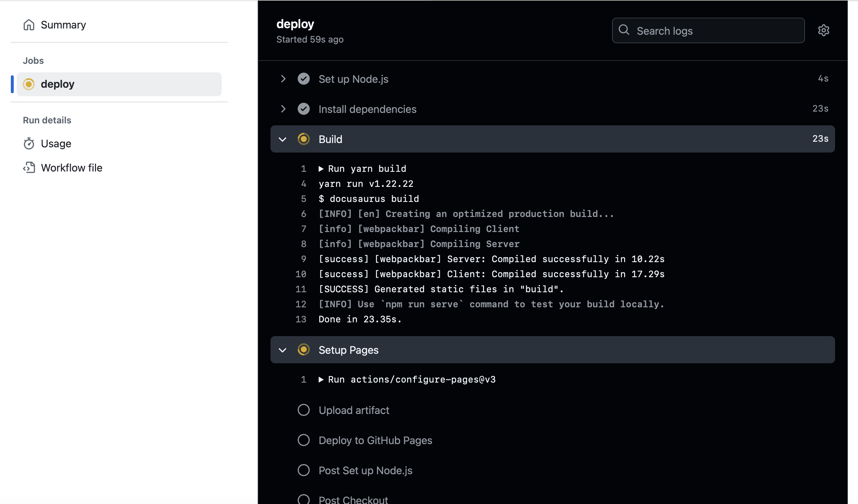Expand the Set up Node.js step

pos(283,79)
